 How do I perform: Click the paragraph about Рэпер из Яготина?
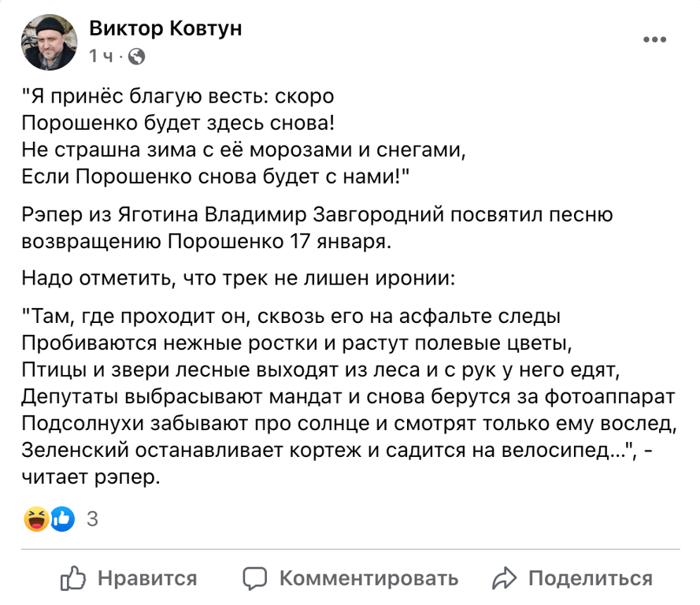point(315,227)
